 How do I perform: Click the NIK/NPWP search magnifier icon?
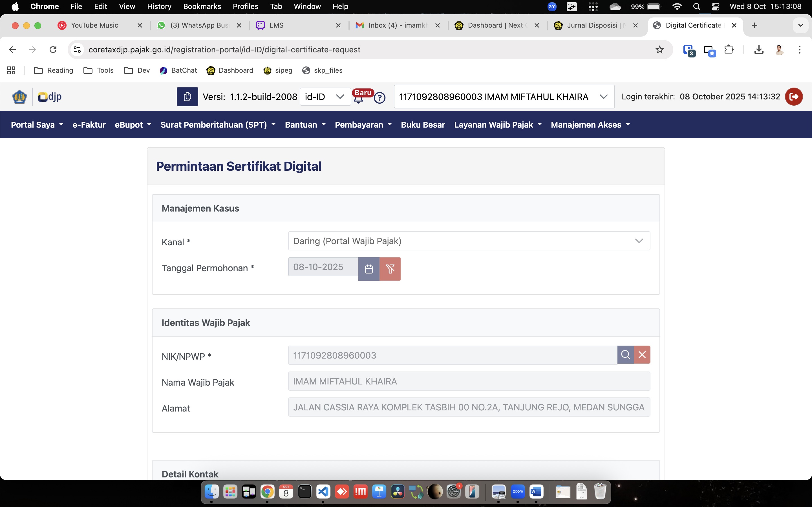[x=625, y=355]
